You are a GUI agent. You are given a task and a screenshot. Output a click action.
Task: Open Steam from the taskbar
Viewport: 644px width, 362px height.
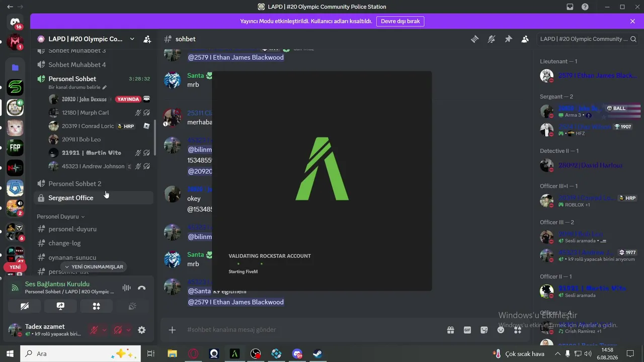[318, 353]
